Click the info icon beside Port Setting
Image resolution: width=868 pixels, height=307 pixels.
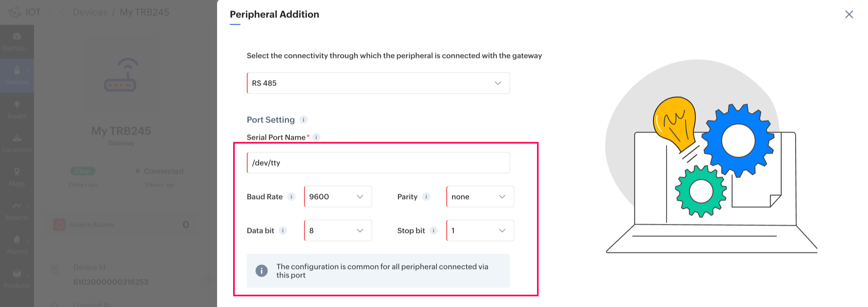pyautogui.click(x=303, y=120)
